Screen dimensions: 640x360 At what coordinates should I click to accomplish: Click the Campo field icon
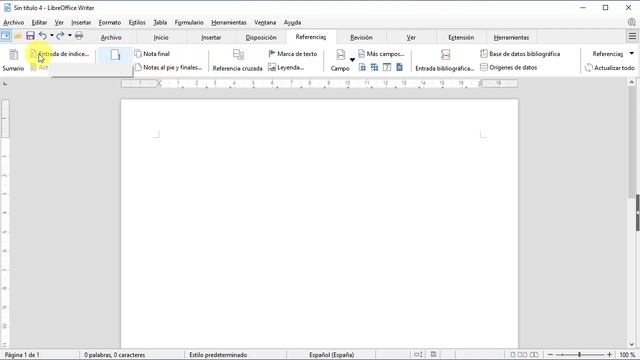pos(340,55)
